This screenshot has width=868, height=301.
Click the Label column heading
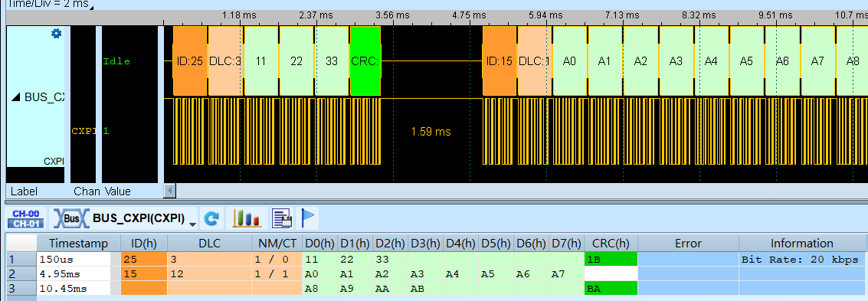coord(24,191)
